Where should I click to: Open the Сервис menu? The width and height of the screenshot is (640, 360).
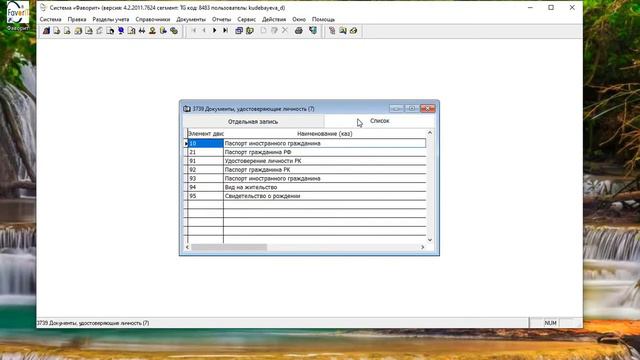pyautogui.click(x=247, y=19)
